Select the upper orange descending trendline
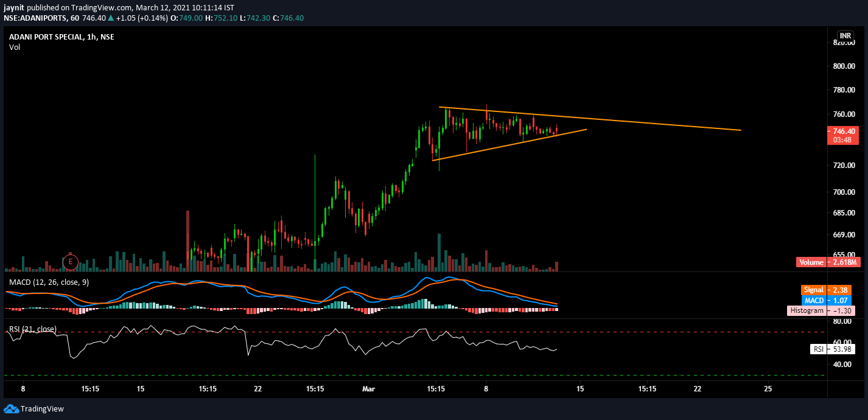Image resolution: width=868 pixels, height=420 pixels. coord(589,119)
